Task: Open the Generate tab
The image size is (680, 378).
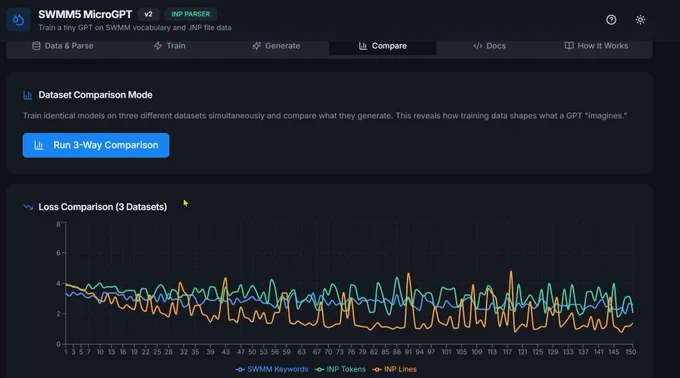Action: (276, 46)
